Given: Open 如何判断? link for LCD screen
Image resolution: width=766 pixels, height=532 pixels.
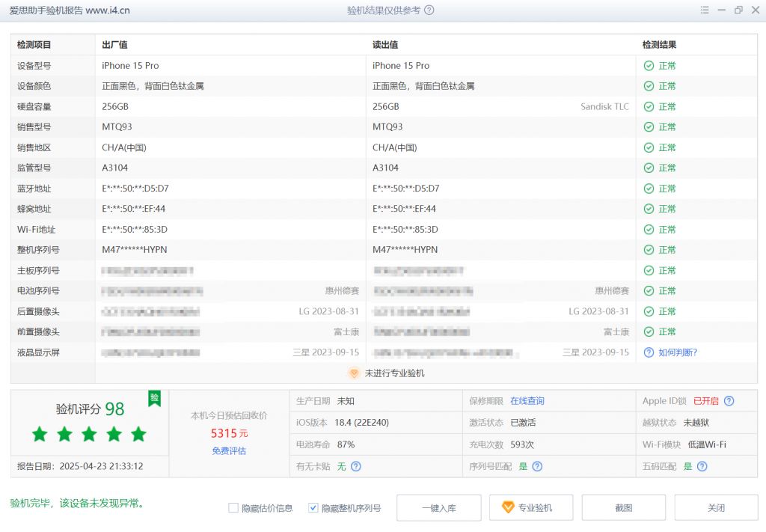Looking at the screenshot, I should coord(678,352).
